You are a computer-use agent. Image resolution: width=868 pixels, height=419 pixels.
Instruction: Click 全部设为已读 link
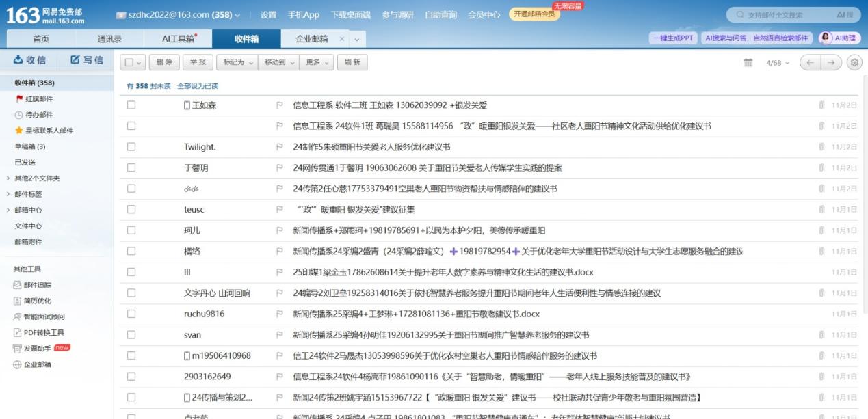point(198,86)
